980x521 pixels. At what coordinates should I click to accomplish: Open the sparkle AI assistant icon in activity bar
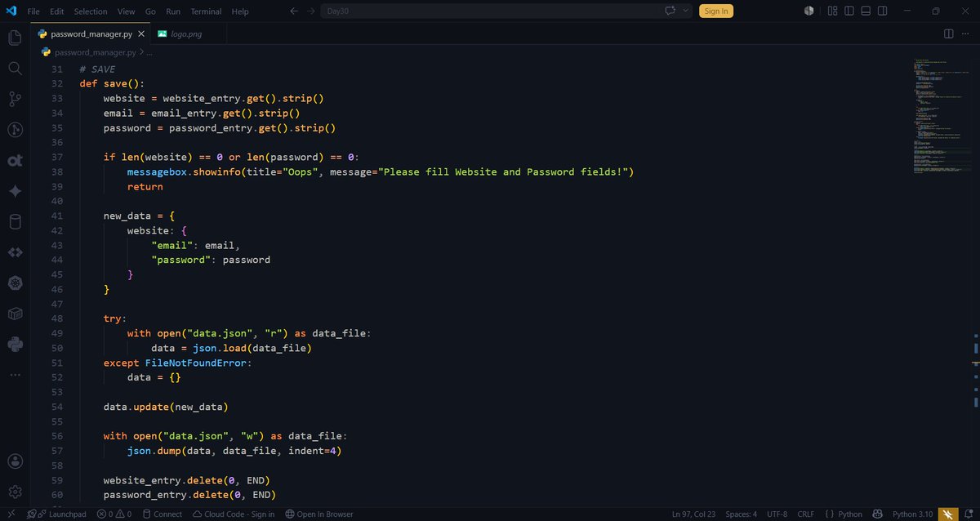[x=15, y=191]
